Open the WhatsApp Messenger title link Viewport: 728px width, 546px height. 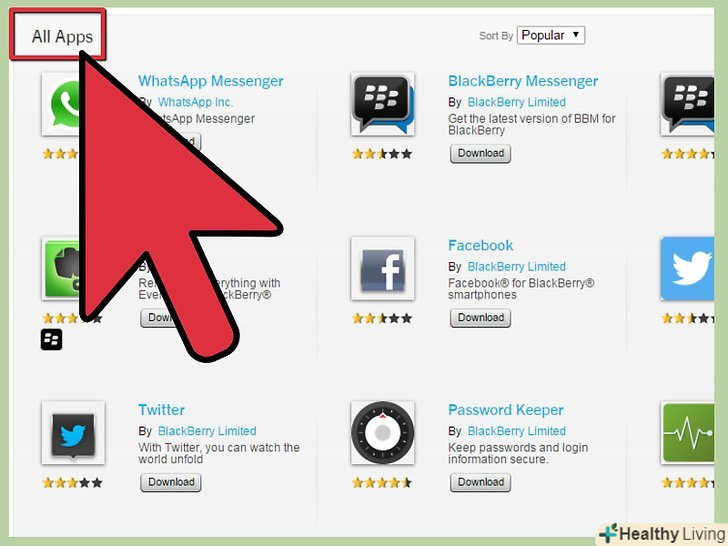211,81
